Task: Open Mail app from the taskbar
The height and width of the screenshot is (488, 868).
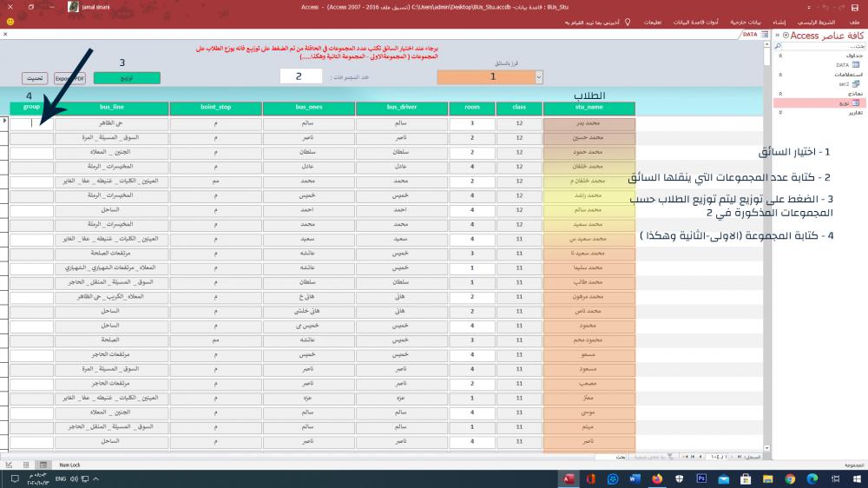Action: 724,478
